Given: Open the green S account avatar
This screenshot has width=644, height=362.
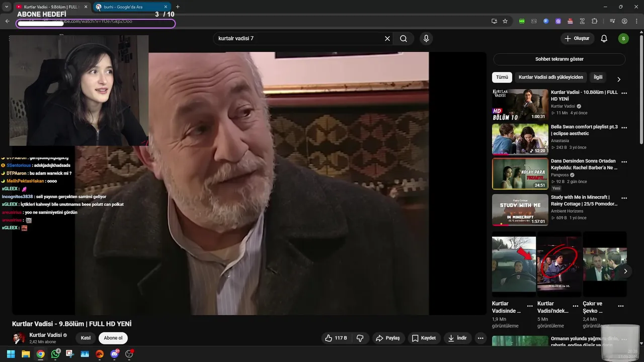Looking at the screenshot, I should coord(623,39).
